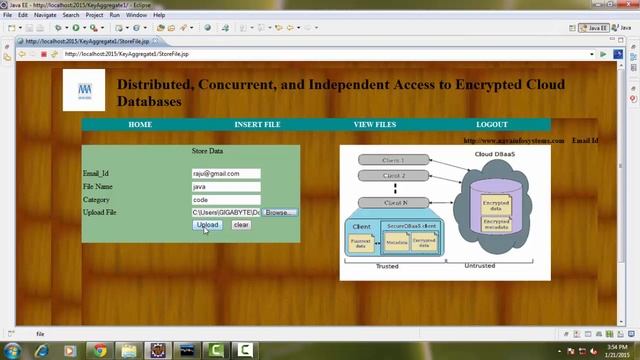Click the INSERT FILE navigation link
The height and width of the screenshot is (360, 640).
[x=257, y=124]
